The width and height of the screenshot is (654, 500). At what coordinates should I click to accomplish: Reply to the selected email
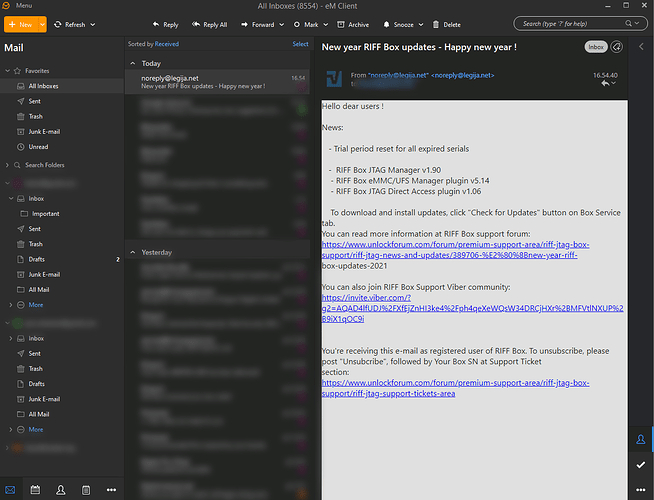click(166, 25)
